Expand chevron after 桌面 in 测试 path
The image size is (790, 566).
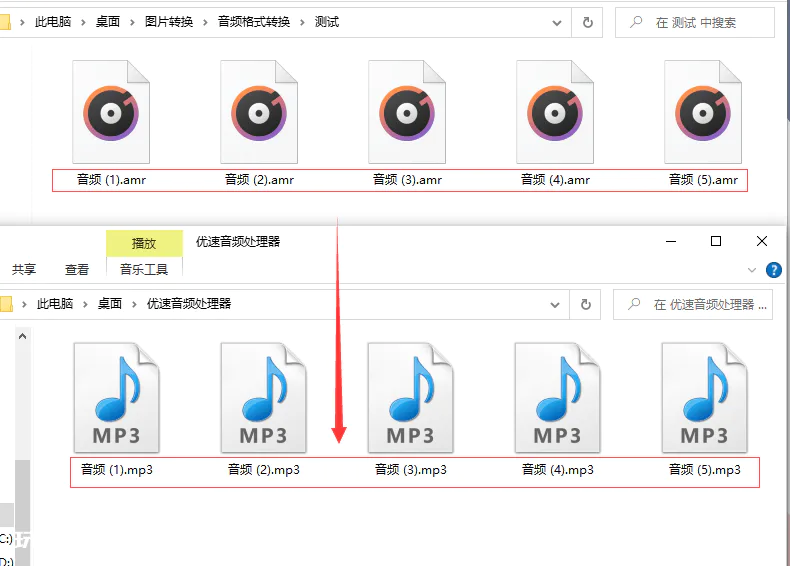tap(132, 22)
